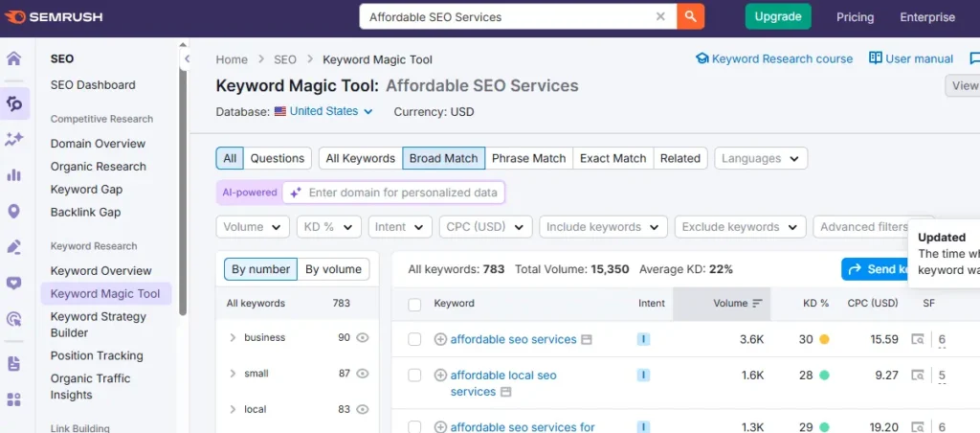Open the document report icon in left rail
The height and width of the screenshot is (433, 980).
coord(13,363)
